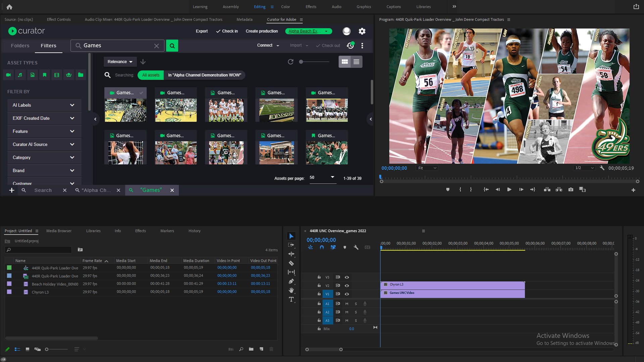Expand AI Labels filter

tap(44, 105)
